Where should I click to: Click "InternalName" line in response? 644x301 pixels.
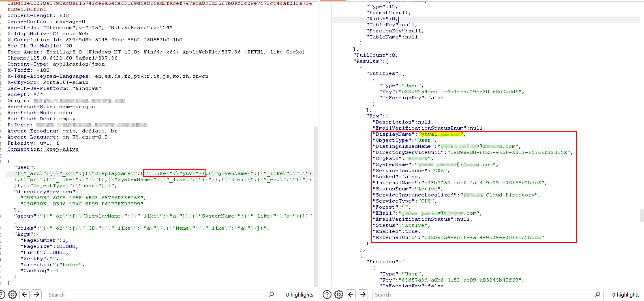point(460,183)
